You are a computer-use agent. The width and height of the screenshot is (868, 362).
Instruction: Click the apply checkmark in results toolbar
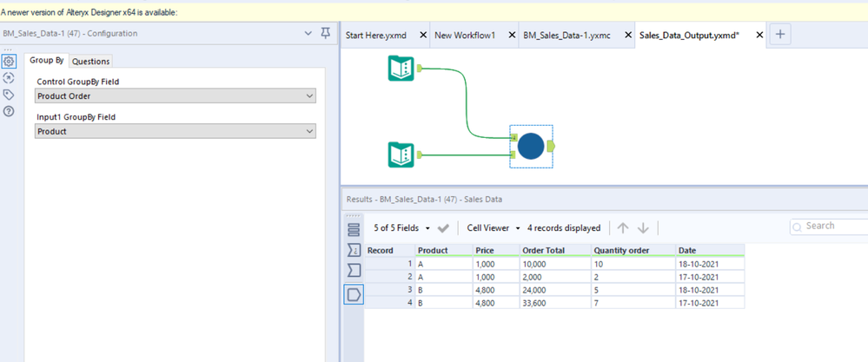click(x=443, y=227)
